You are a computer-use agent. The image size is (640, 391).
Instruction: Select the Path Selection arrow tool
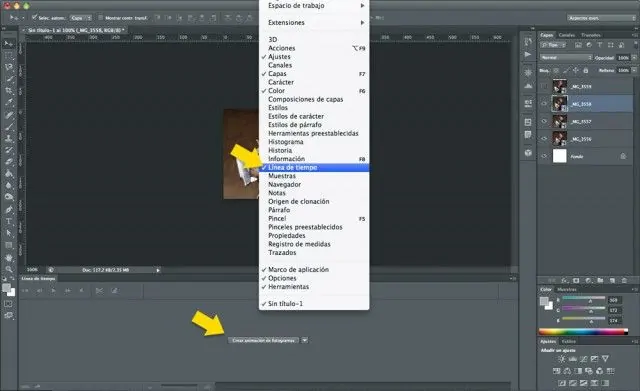click(8, 233)
